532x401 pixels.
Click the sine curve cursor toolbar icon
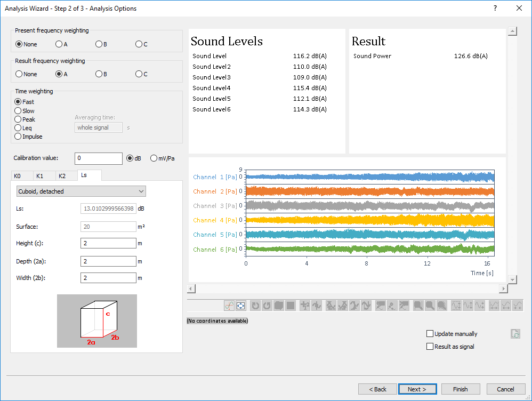(x=229, y=306)
